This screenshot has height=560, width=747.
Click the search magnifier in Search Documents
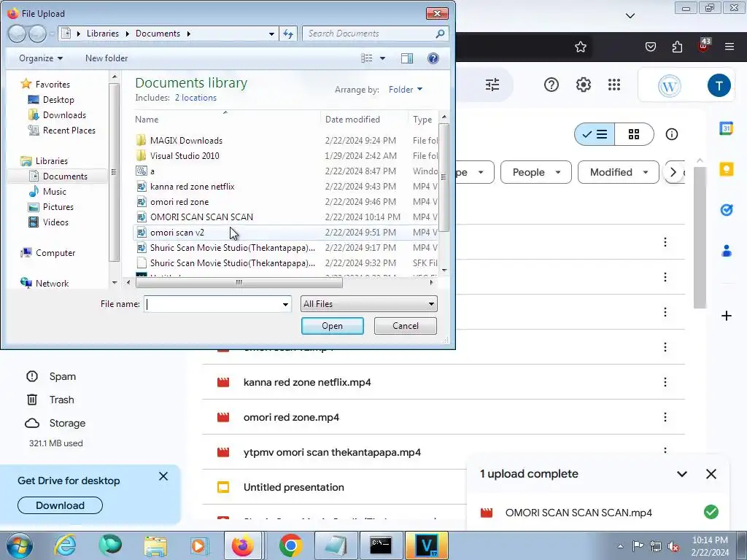(x=440, y=34)
